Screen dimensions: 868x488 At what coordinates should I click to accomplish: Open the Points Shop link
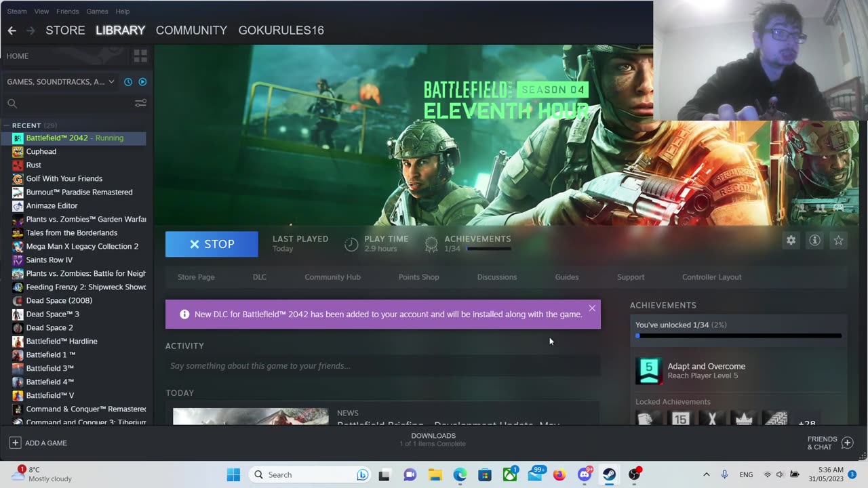(418, 277)
